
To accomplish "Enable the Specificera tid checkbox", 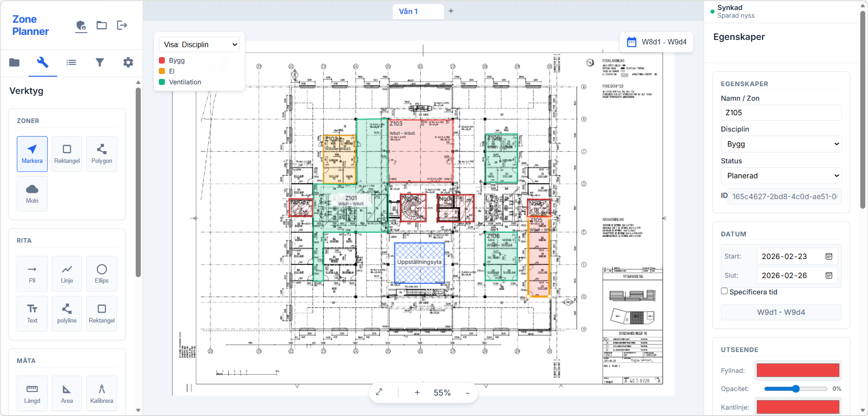I will click(x=723, y=291).
